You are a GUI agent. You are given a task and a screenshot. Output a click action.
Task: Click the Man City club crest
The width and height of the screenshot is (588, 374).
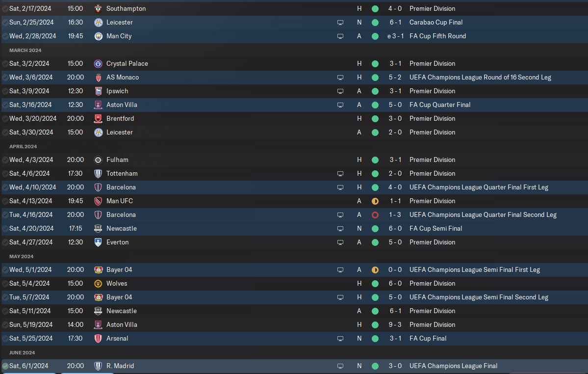click(x=98, y=36)
